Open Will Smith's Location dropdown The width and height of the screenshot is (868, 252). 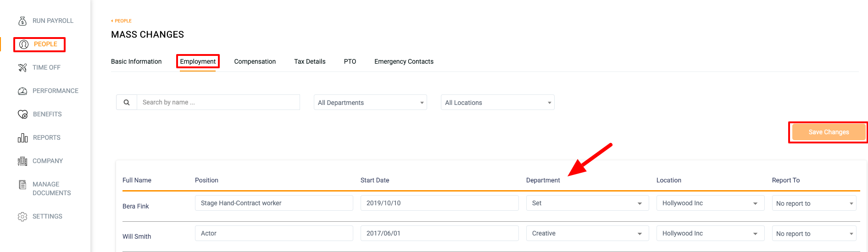pos(710,233)
